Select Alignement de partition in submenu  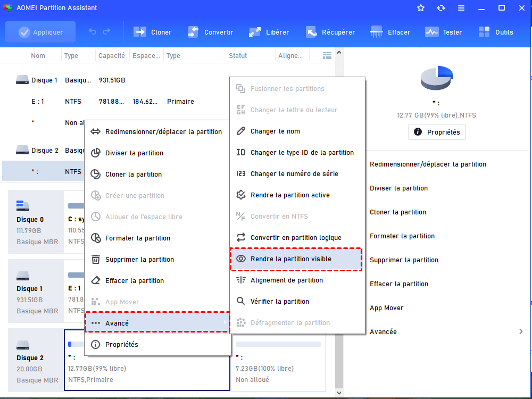[297, 280]
